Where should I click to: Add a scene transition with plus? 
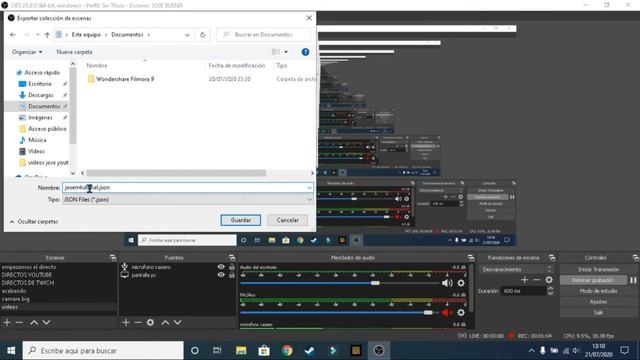click(524, 280)
